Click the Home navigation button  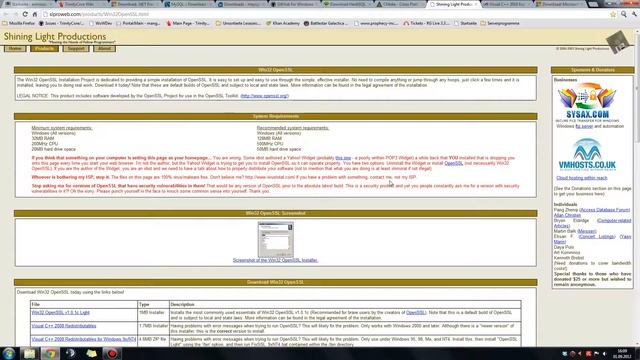coord(15,49)
